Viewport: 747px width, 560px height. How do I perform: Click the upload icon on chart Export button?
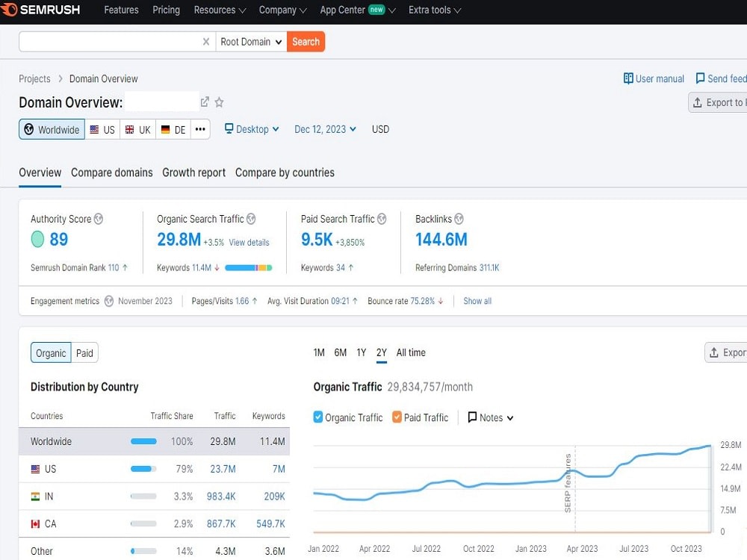click(713, 352)
